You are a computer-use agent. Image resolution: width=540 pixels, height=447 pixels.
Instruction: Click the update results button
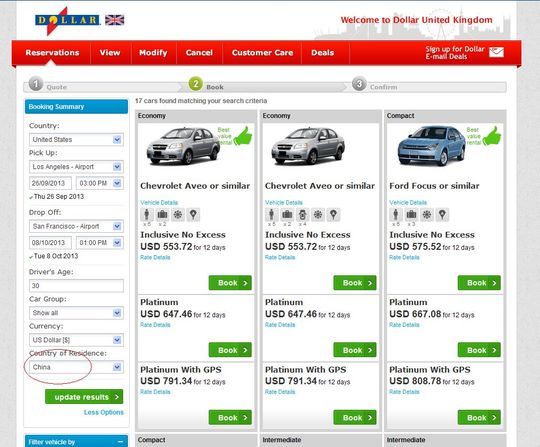84,397
